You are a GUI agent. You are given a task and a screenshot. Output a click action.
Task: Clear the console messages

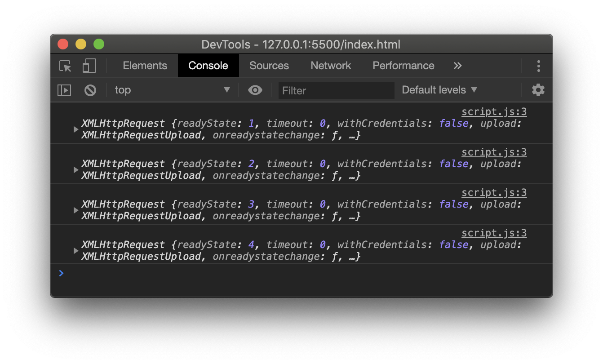click(x=90, y=90)
